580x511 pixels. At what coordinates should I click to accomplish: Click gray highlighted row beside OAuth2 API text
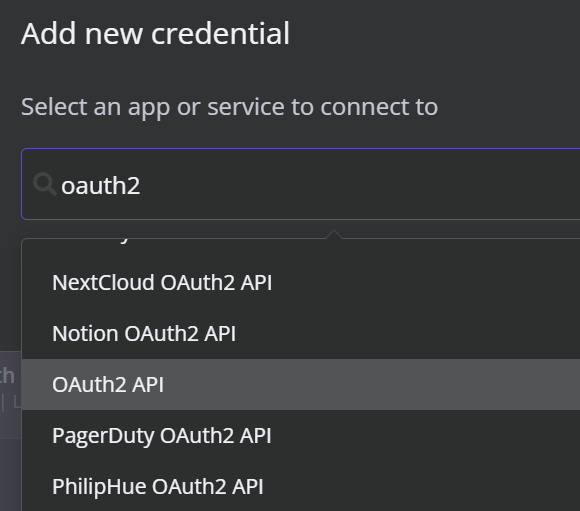[x=370, y=384]
